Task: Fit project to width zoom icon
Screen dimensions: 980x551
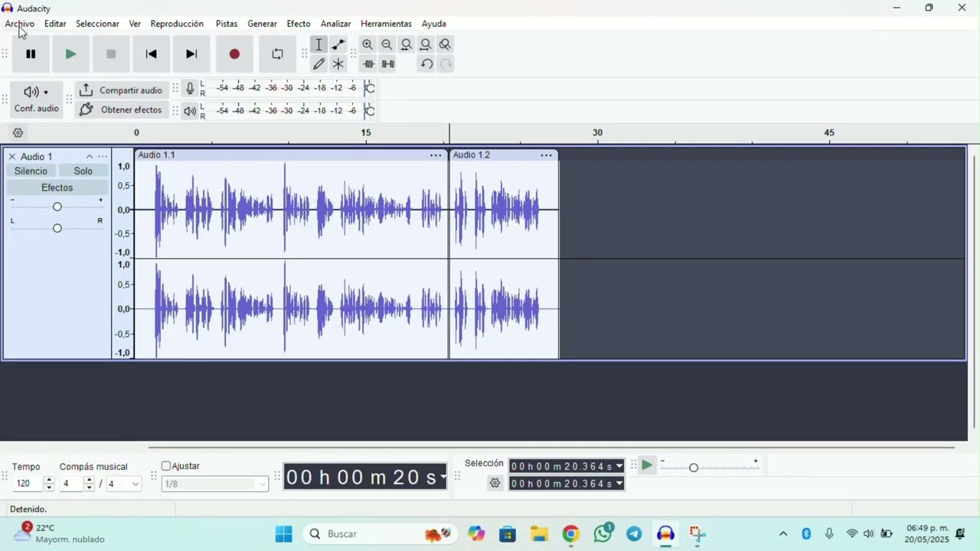Action: coord(426,44)
